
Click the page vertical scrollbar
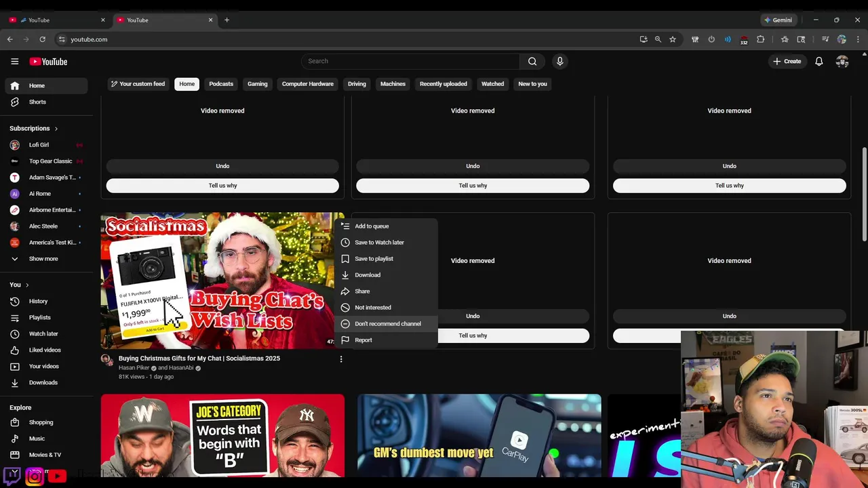[864, 193]
